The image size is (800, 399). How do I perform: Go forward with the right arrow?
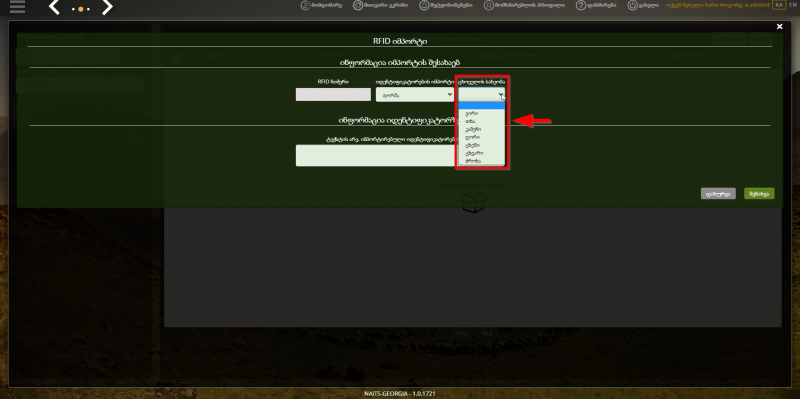click(x=107, y=7)
